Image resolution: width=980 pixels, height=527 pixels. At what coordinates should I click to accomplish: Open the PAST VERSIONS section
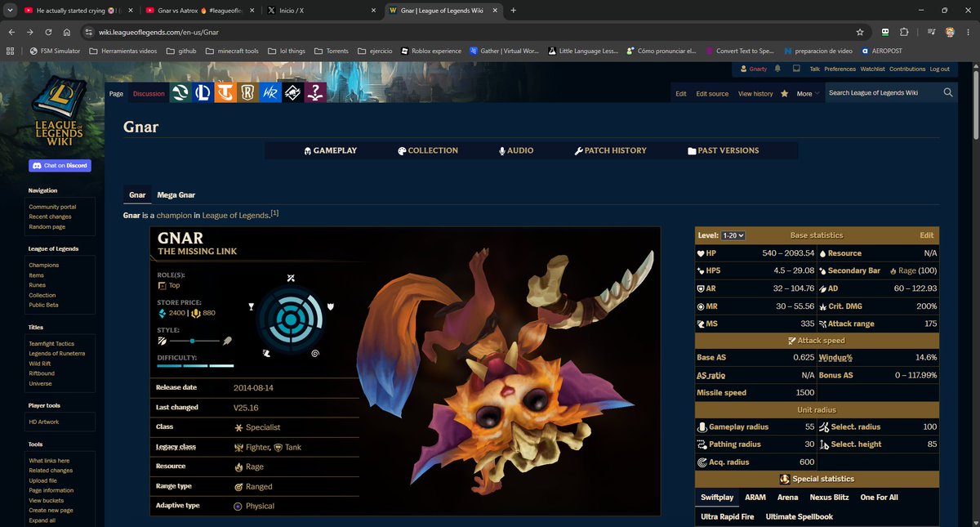[724, 150]
